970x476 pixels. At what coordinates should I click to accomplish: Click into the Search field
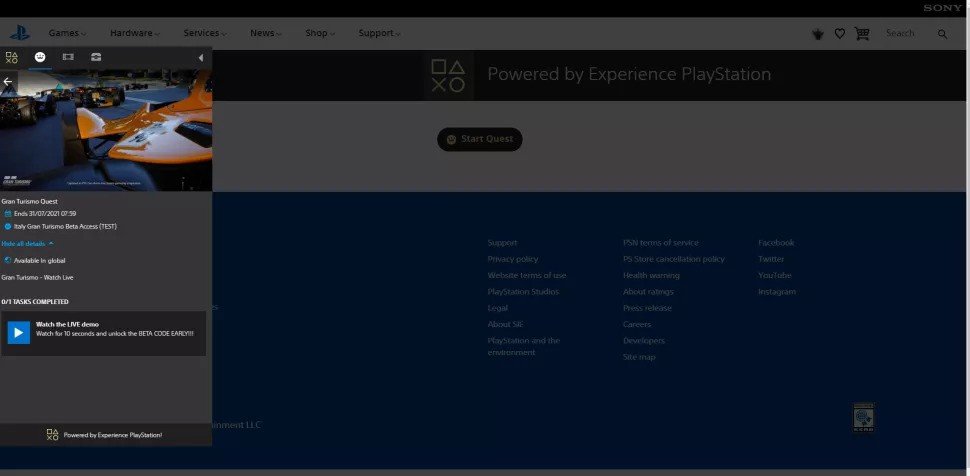click(900, 33)
